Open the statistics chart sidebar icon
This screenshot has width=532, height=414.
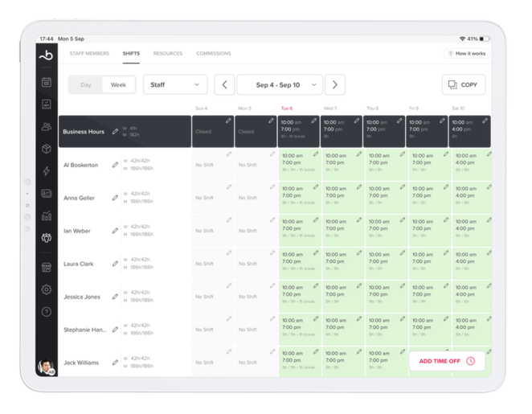tap(47, 215)
